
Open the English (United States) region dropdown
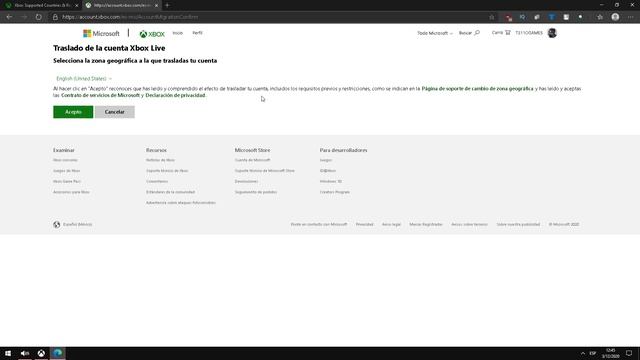[x=84, y=78]
